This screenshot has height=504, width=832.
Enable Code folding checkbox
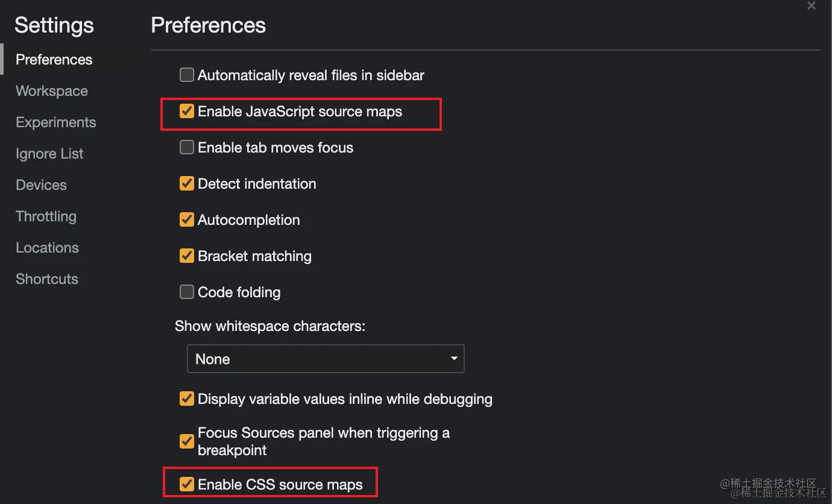[x=187, y=292]
